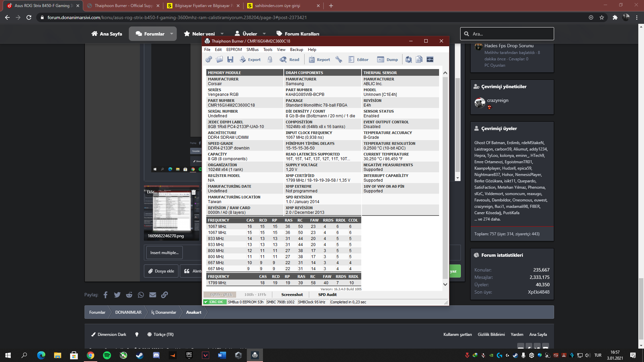
Task: Share the thread on Twitter
Action: click(117, 295)
